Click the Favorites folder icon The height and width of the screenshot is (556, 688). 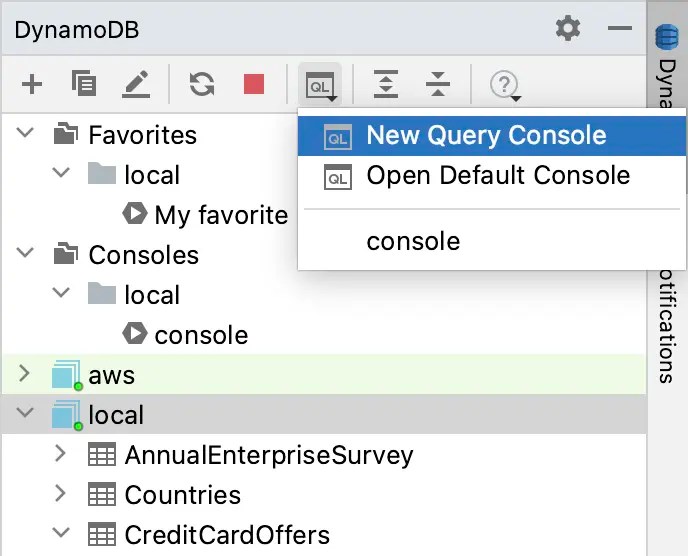[x=66, y=133]
